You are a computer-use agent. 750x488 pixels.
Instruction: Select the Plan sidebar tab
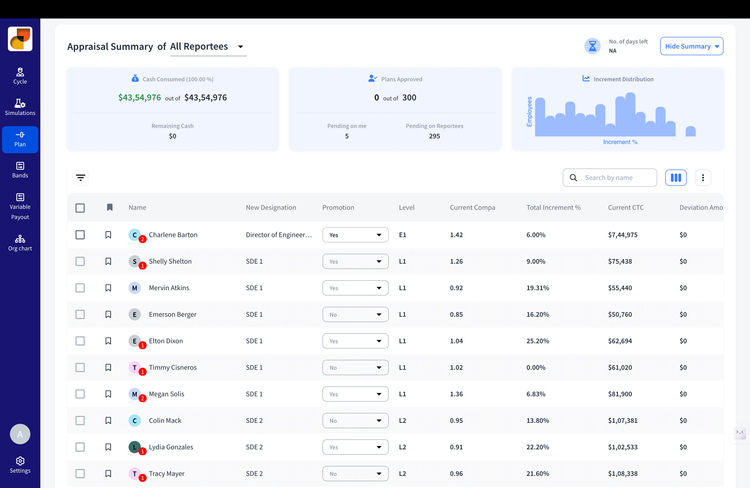click(20, 139)
